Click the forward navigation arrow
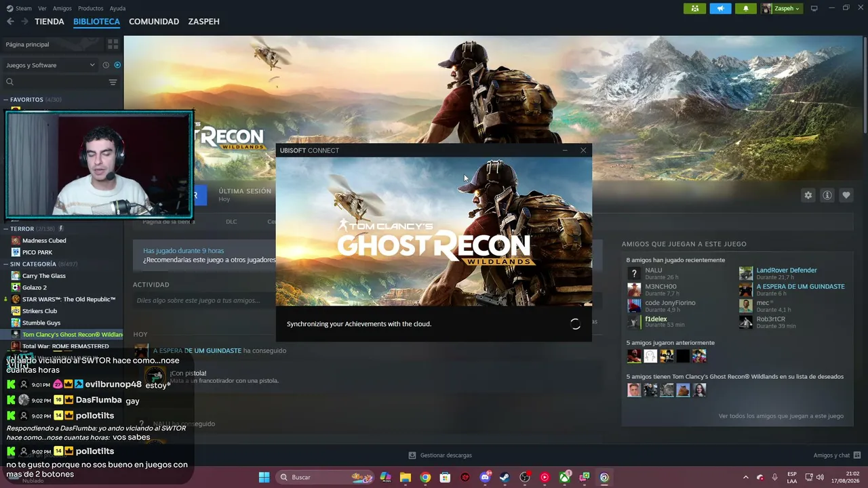The height and width of the screenshot is (488, 868). tap(24, 22)
